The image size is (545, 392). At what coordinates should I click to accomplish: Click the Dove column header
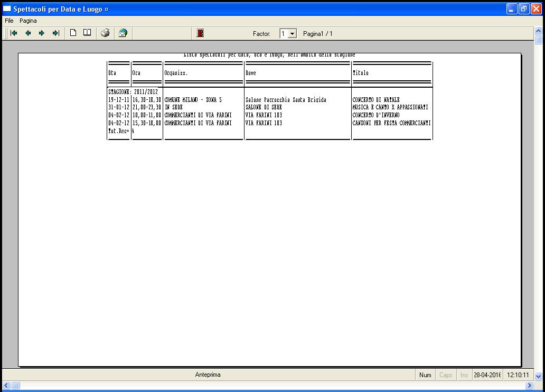[251, 73]
